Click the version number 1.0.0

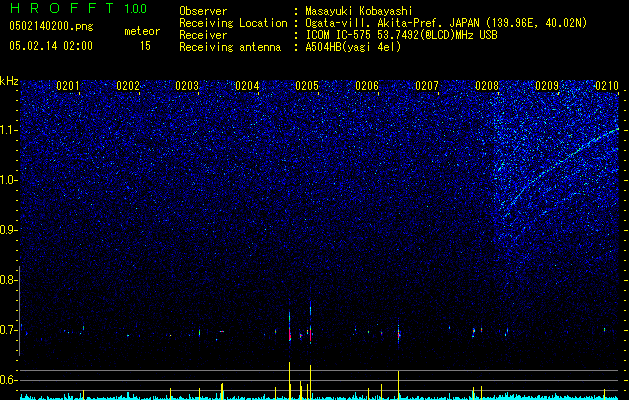[x=136, y=9]
